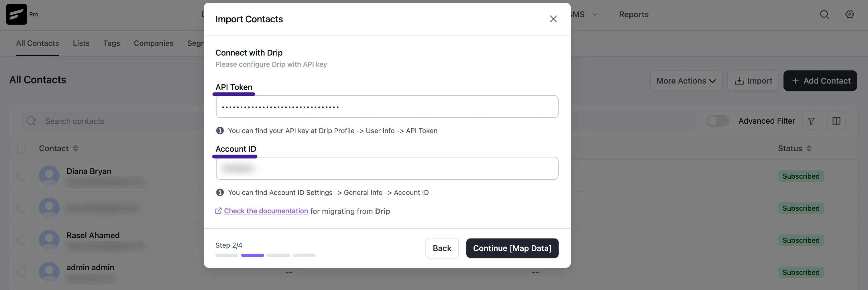Check the select-all contacts checkbox

[21, 148]
